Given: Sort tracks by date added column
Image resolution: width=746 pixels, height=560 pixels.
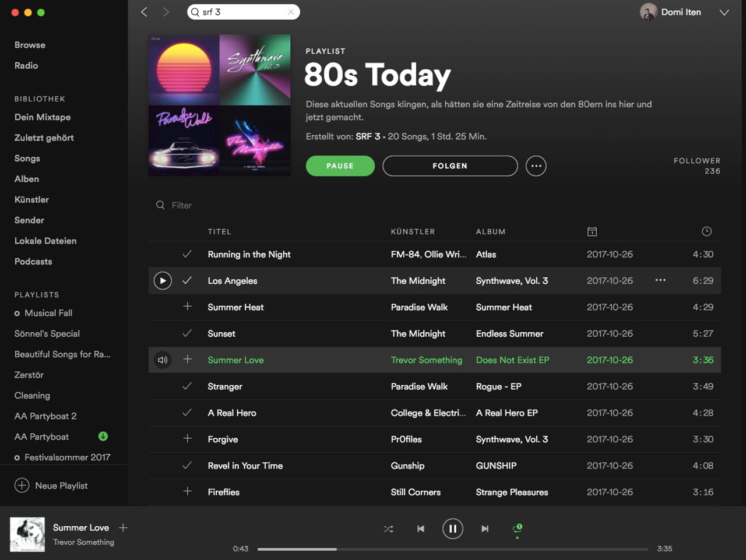Looking at the screenshot, I should pos(592,231).
